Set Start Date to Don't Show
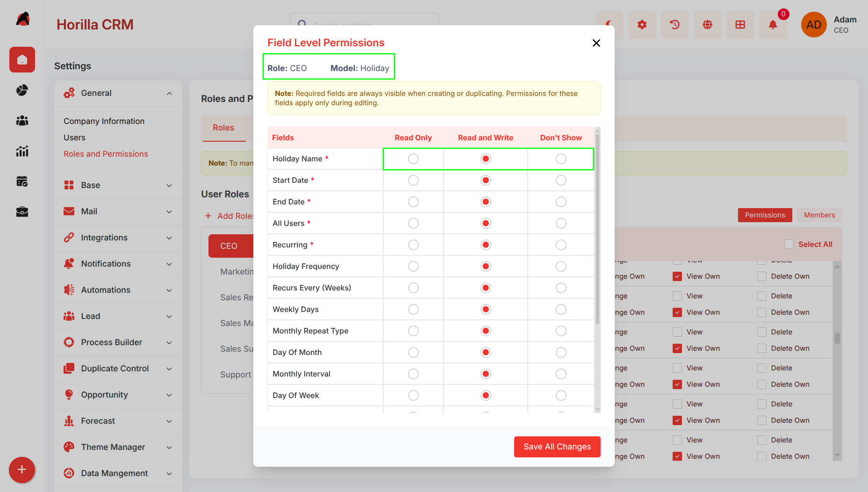The image size is (868, 492). point(561,181)
